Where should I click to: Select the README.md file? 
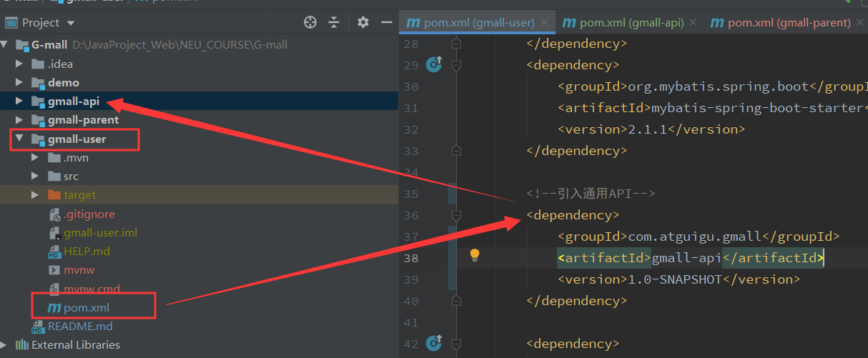click(x=80, y=326)
